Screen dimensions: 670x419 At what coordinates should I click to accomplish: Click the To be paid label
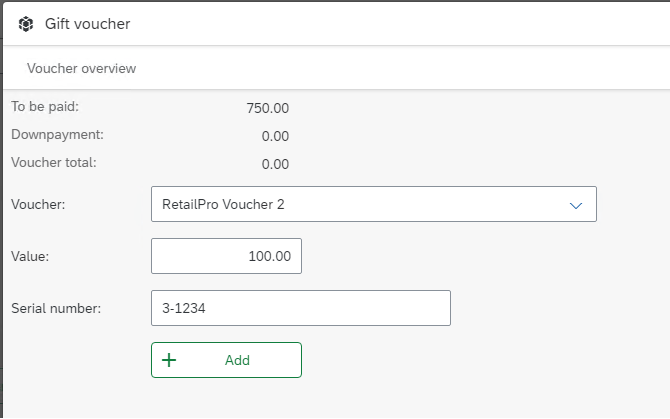45,106
